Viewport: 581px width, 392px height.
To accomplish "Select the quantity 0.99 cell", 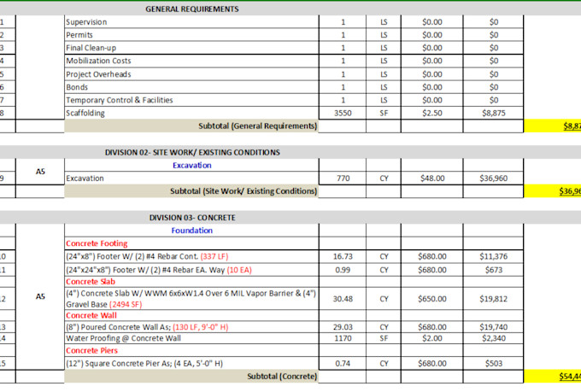I will click(343, 270).
